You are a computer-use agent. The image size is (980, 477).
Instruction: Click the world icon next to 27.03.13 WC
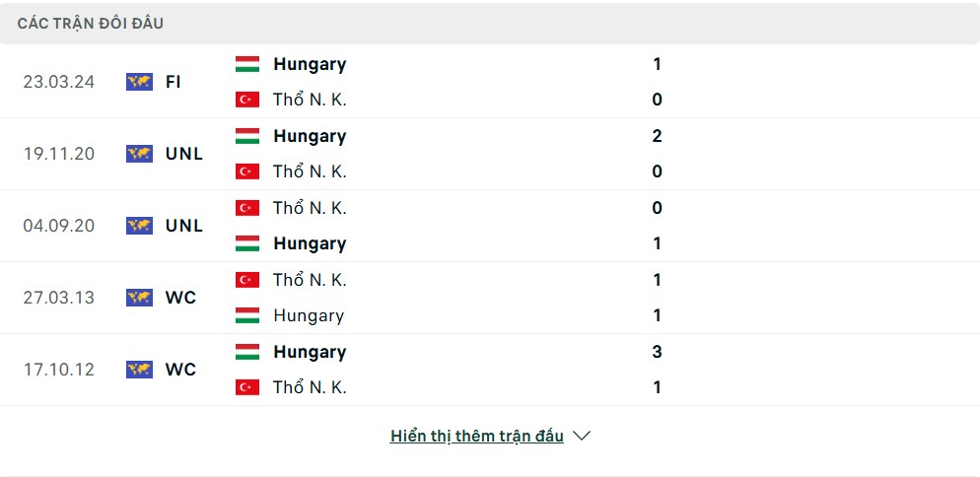(x=139, y=298)
